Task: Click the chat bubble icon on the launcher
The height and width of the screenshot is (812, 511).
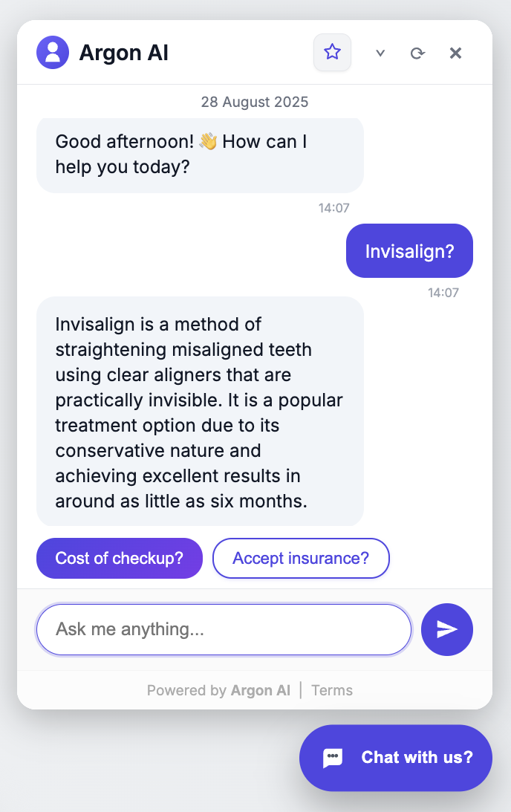Action: [332, 758]
